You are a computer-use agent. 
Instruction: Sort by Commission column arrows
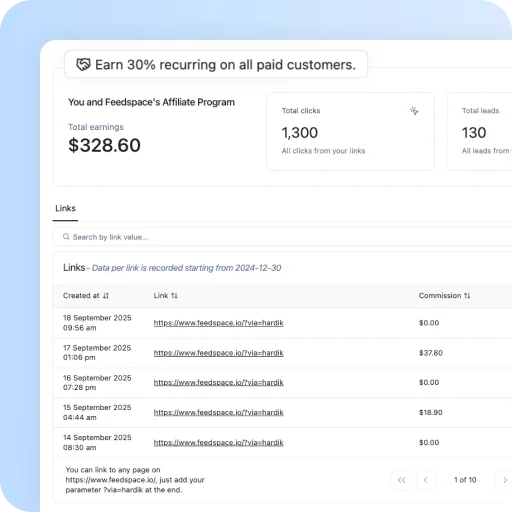click(x=467, y=296)
